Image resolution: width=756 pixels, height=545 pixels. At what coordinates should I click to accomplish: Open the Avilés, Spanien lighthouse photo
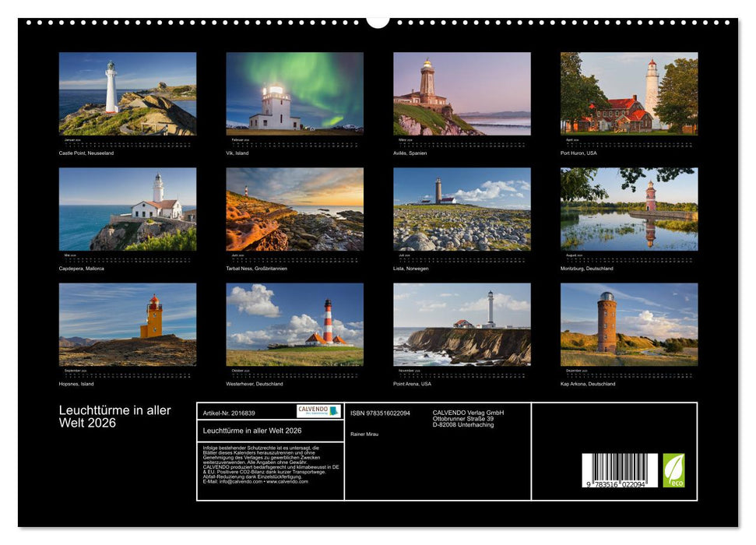click(462, 93)
